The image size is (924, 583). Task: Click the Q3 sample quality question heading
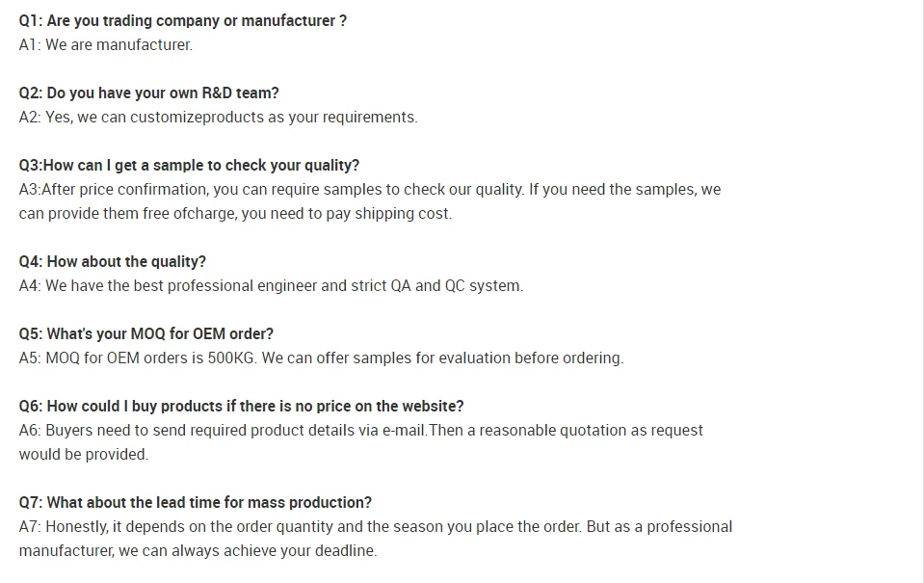pos(189,165)
